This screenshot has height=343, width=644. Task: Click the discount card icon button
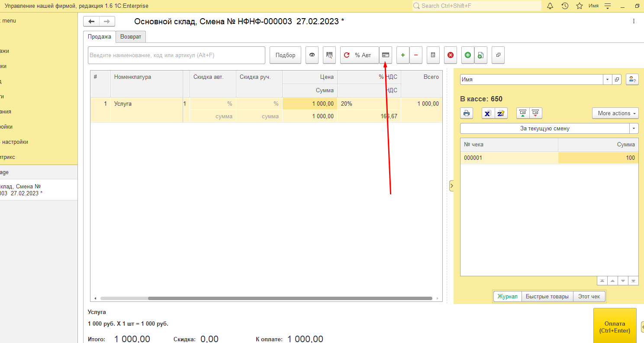click(385, 55)
